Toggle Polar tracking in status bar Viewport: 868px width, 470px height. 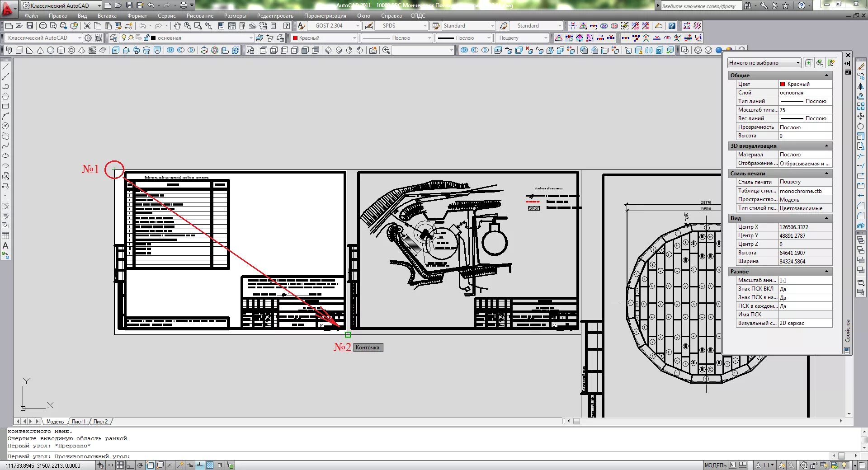click(x=140, y=465)
